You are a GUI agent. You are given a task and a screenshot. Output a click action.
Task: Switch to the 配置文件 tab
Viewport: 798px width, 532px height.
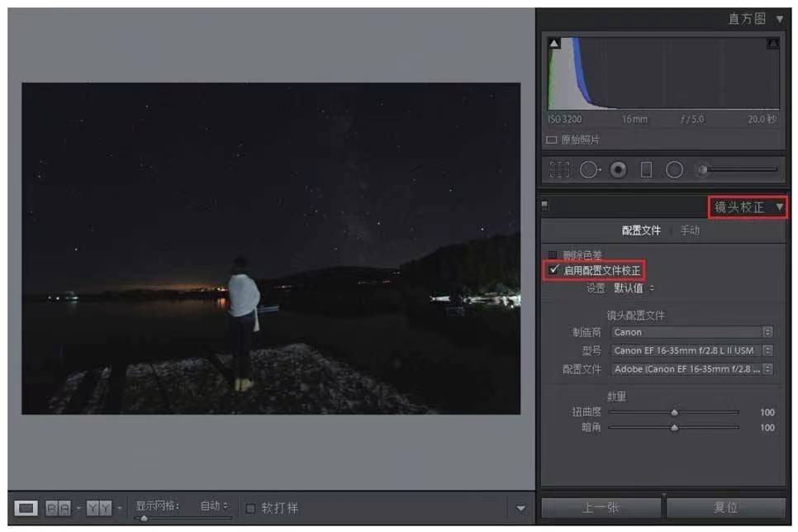641,230
